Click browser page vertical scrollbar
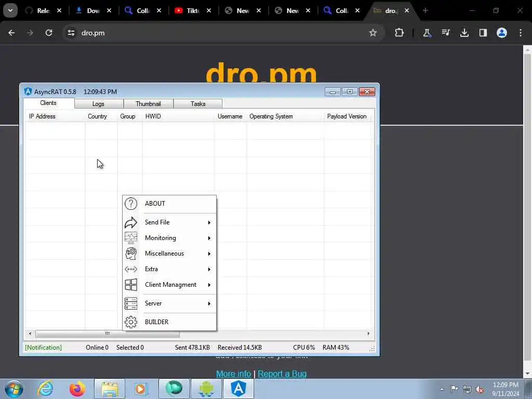 pyautogui.click(x=527, y=207)
